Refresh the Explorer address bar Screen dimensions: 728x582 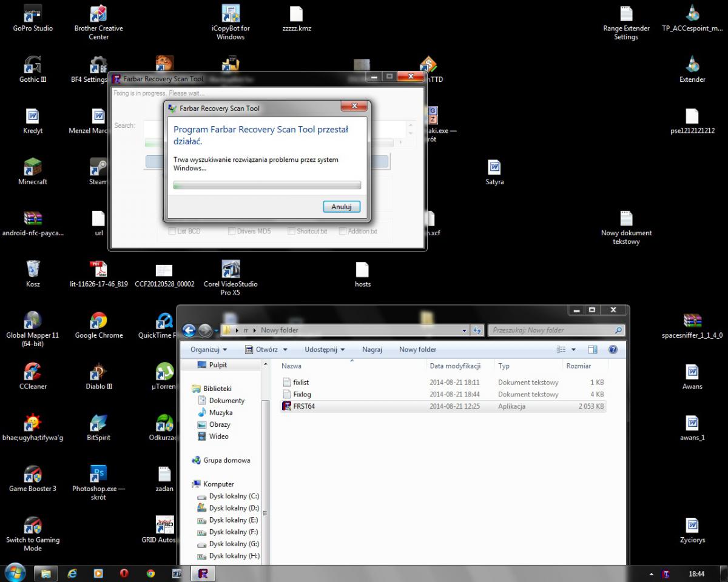(477, 330)
